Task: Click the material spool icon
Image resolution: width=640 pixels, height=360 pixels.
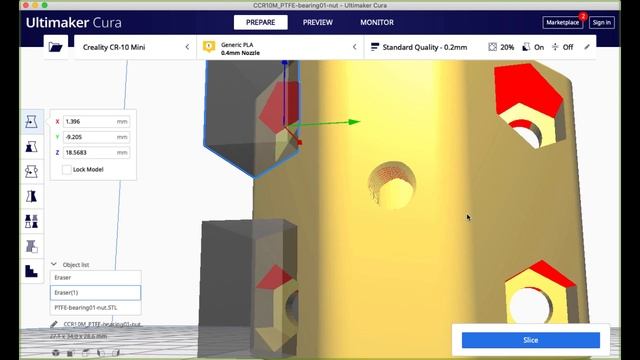Action: (209, 47)
